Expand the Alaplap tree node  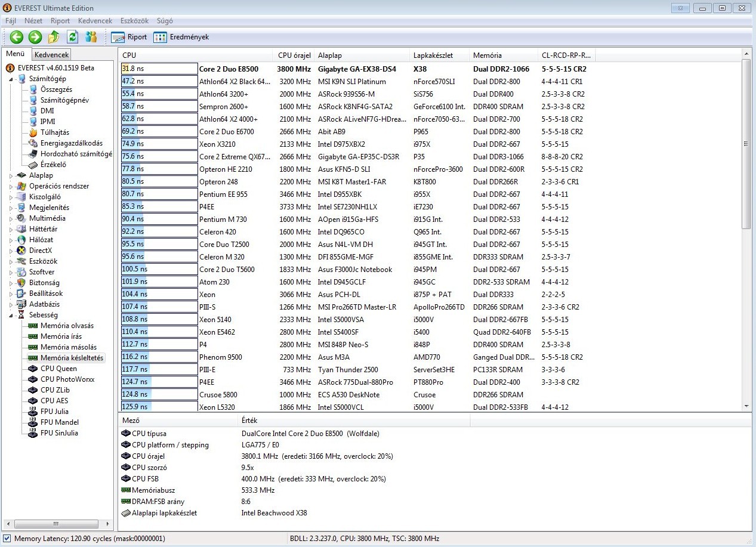tap(11, 175)
